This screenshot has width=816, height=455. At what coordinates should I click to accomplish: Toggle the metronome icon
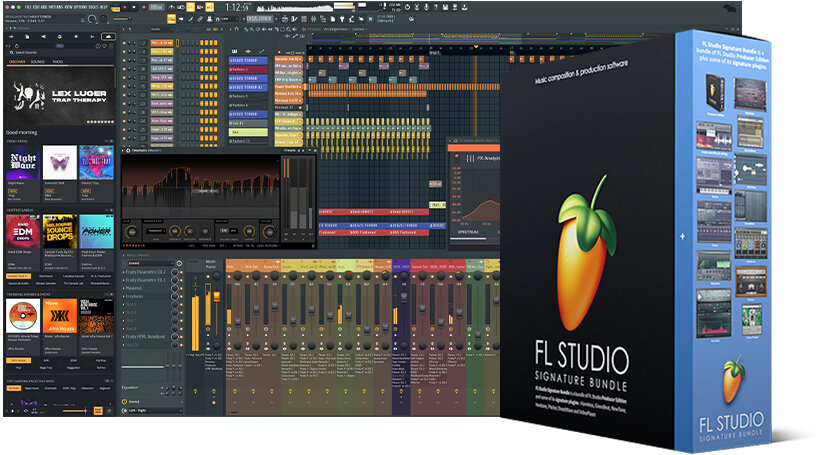171,7
